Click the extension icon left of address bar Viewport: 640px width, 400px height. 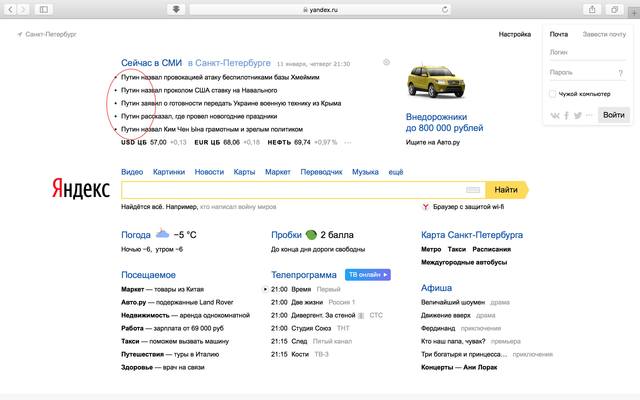tap(176, 9)
